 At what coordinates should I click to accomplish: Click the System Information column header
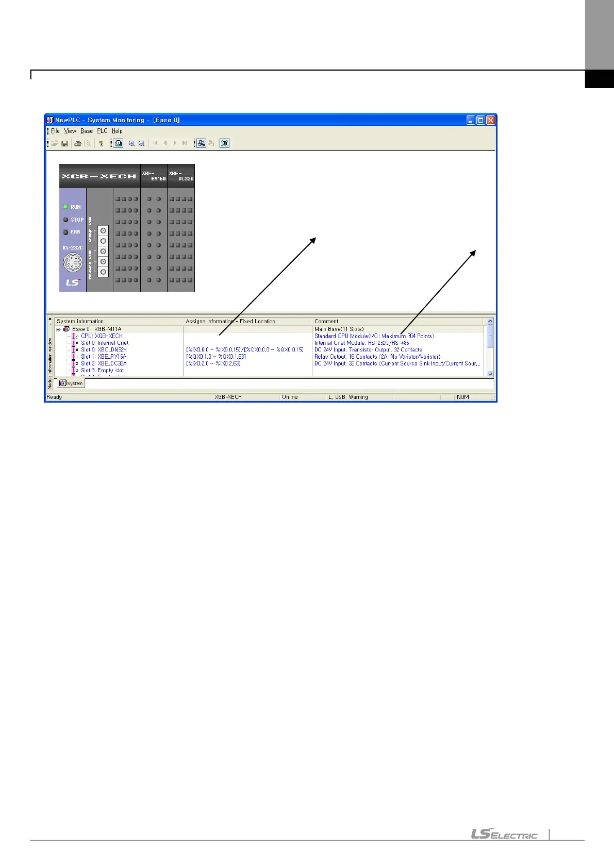[x=119, y=321]
